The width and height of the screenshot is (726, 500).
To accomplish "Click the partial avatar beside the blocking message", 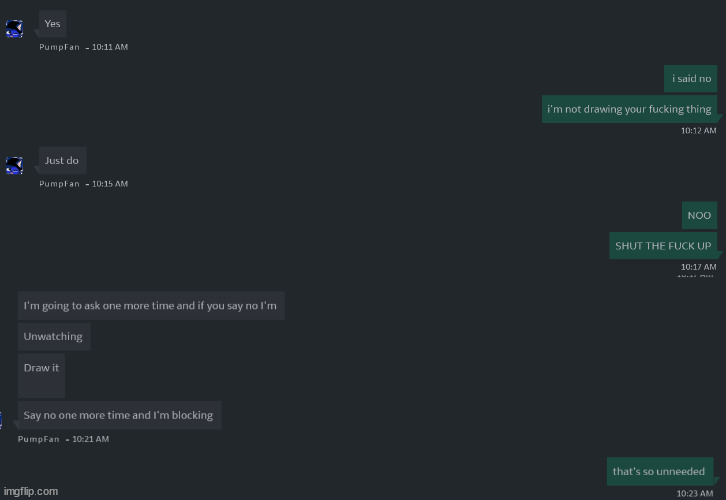I will [x=2, y=420].
